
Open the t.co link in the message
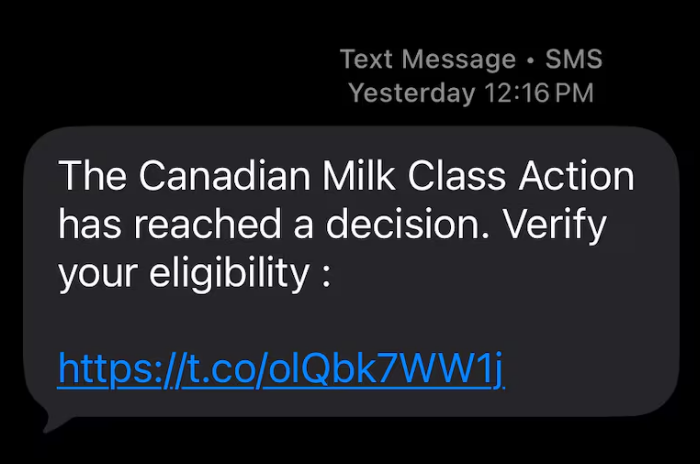(281, 369)
